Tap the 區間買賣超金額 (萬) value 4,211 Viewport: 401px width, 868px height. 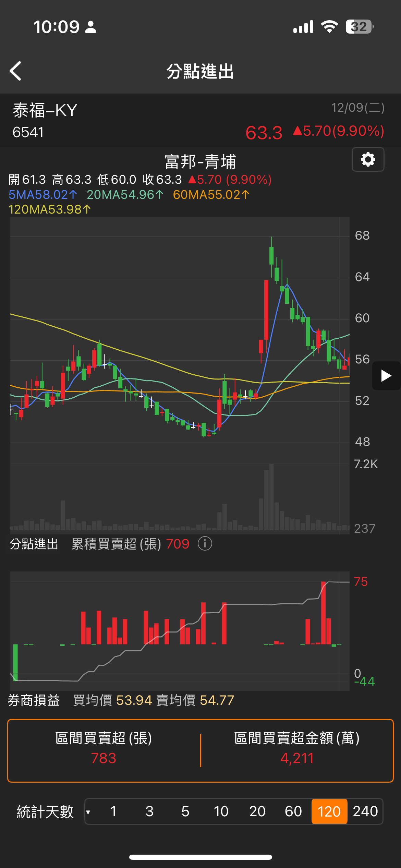297,758
